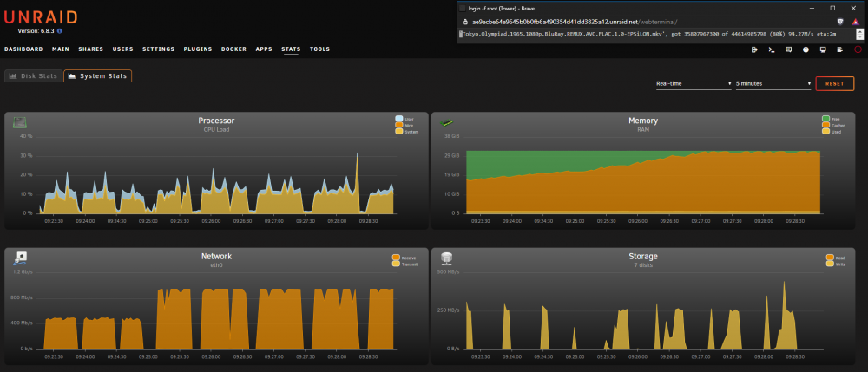The height and width of the screenshot is (372, 868).
Task: Click the Network chart title
Action: [x=216, y=257]
